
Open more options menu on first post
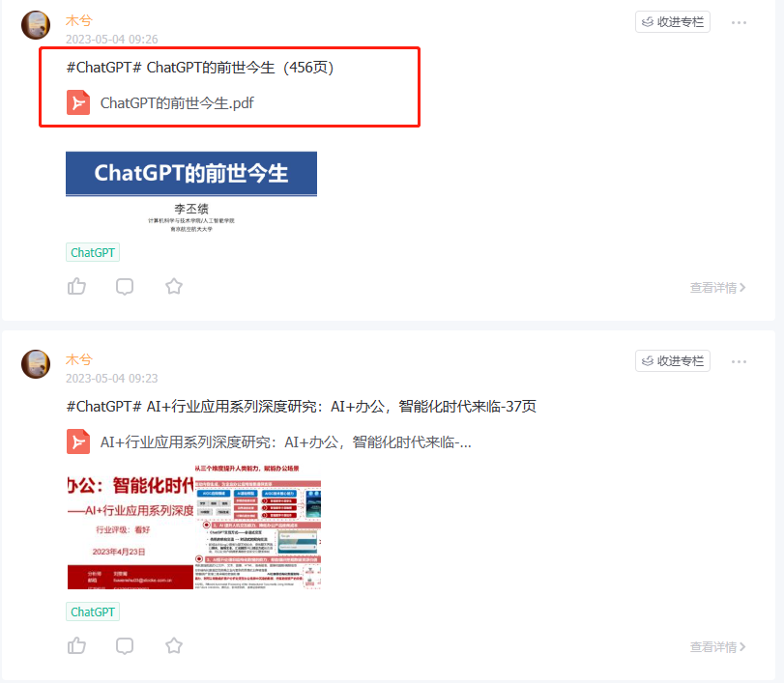pyautogui.click(x=739, y=22)
